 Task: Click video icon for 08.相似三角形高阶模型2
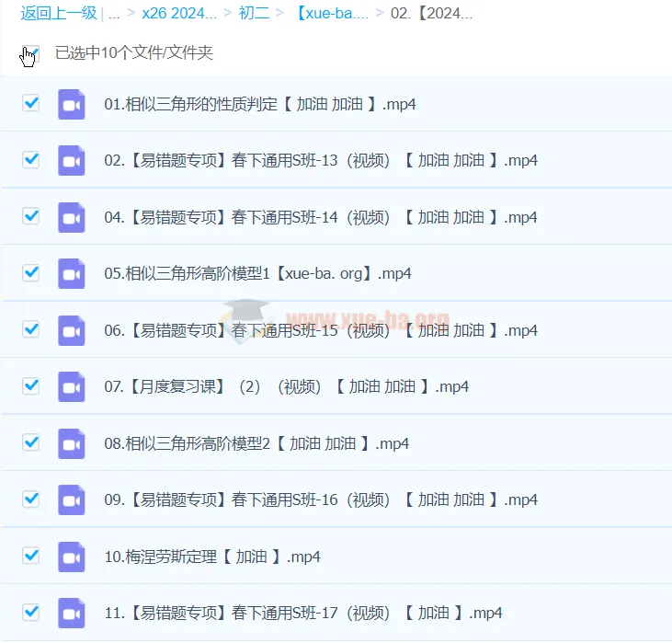(72, 443)
